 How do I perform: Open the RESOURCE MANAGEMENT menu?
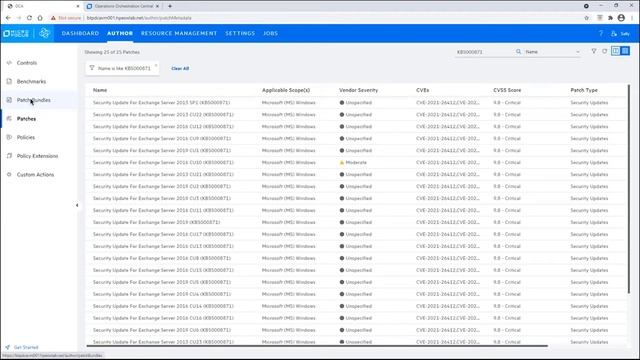[x=179, y=33]
